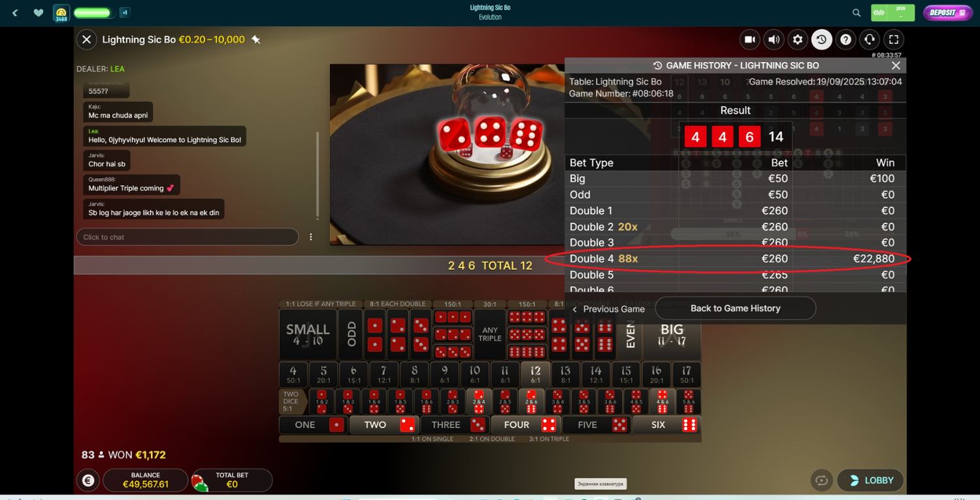Open the chat options three-dot menu
This screenshot has width=980, height=500.
(x=311, y=237)
